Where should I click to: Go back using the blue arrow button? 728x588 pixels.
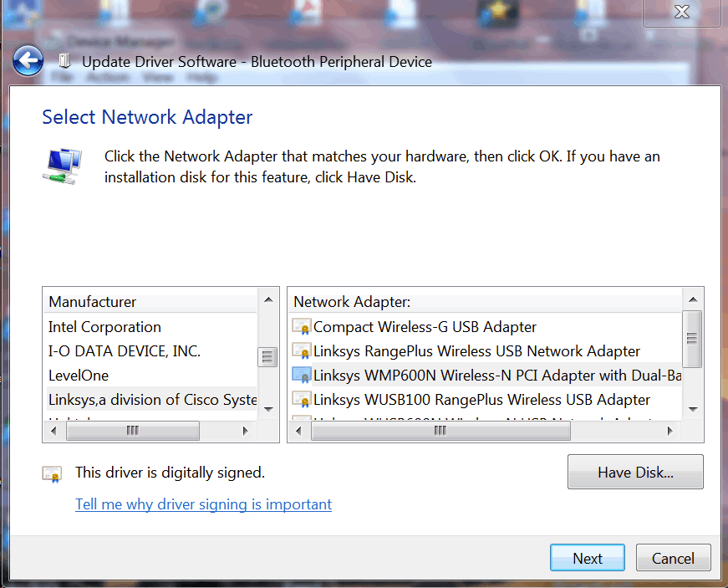(x=28, y=60)
